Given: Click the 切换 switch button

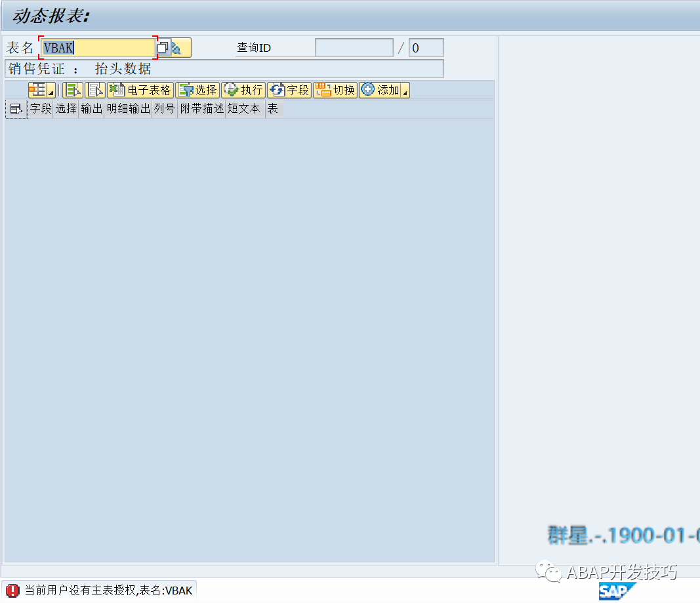Looking at the screenshot, I should point(335,90).
